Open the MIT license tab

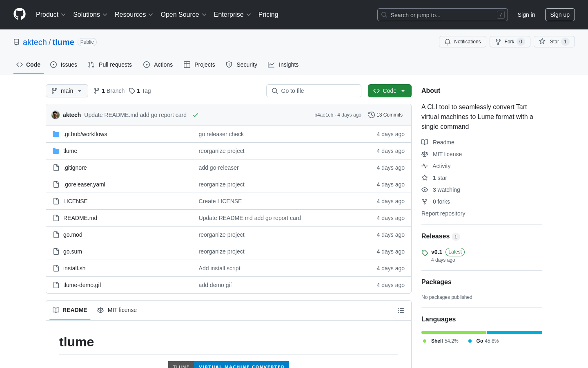(117, 310)
